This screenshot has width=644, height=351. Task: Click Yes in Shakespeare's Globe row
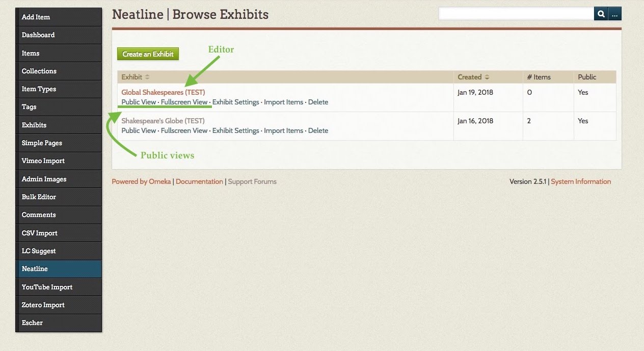[x=583, y=121]
